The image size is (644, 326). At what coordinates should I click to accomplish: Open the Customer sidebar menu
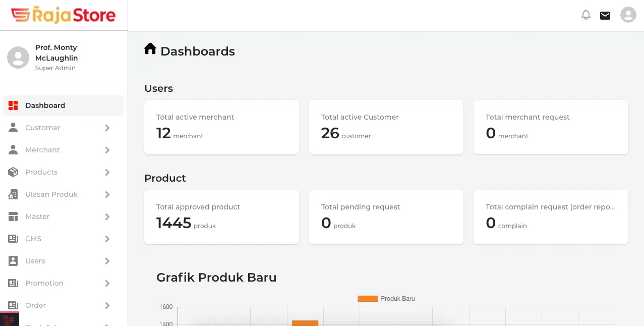pos(63,128)
